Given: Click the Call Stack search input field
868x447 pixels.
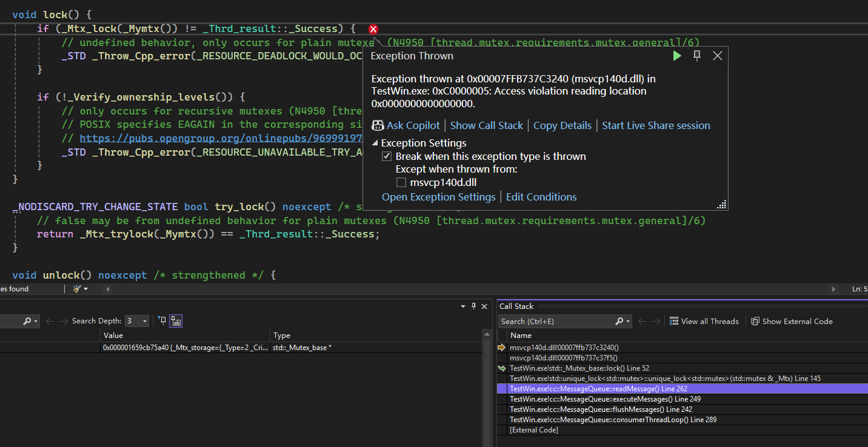Looking at the screenshot, I should pos(555,321).
